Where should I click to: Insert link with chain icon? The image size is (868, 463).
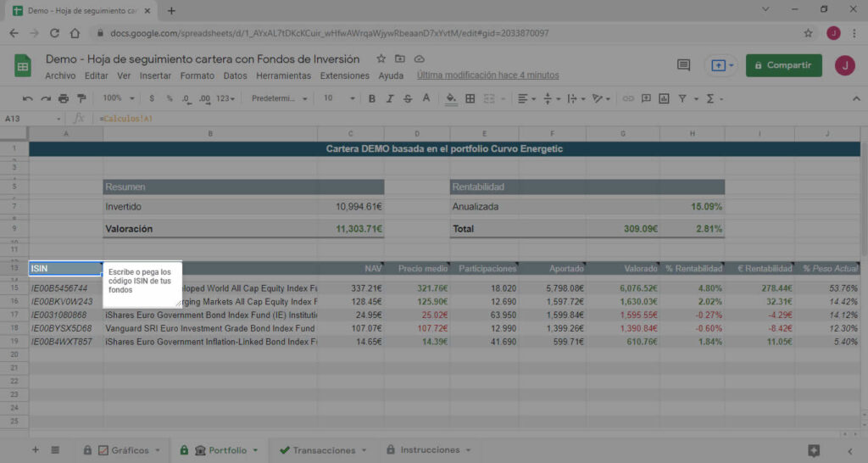pos(628,98)
